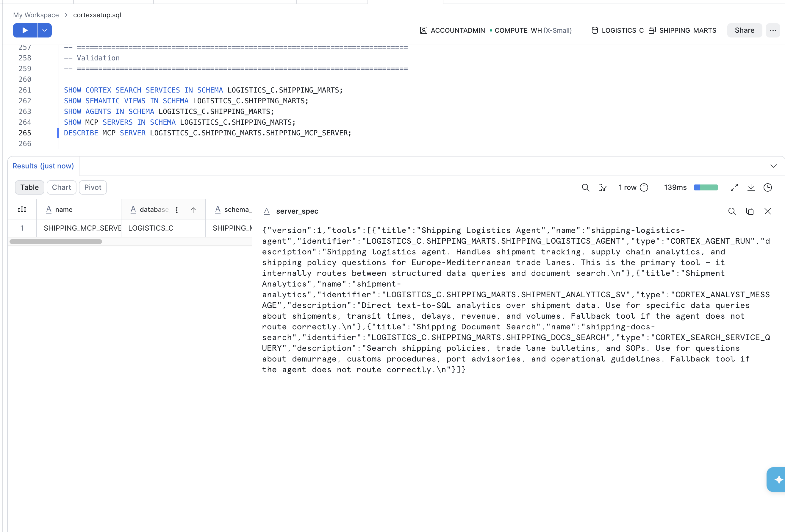Click line 261 SHOW CORTEX SEARCH statement
This screenshot has height=532, width=785.
(x=203, y=90)
